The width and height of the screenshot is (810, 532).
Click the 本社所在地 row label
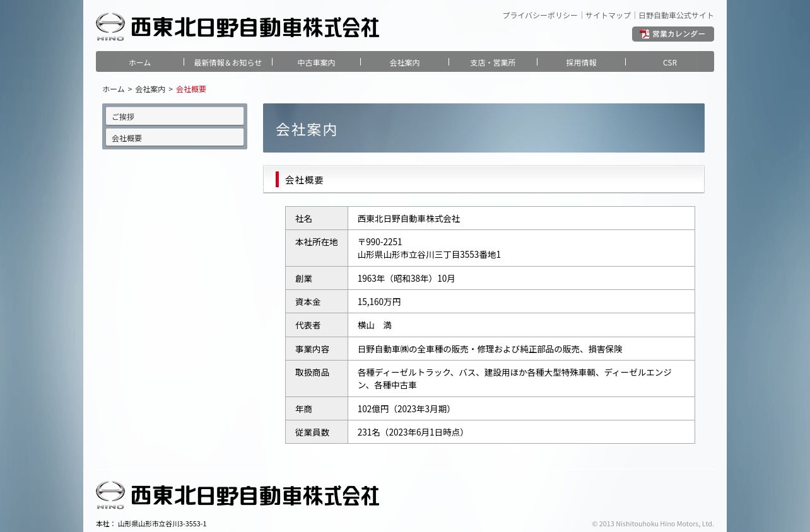tap(316, 241)
